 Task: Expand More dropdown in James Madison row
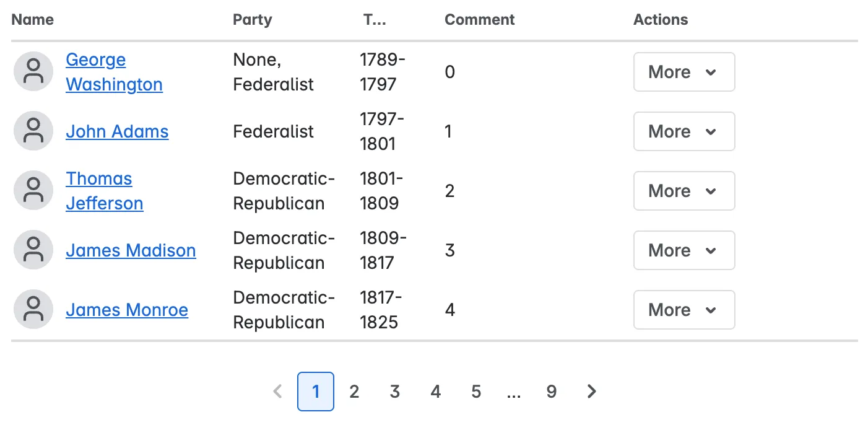pyautogui.click(x=684, y=250)
